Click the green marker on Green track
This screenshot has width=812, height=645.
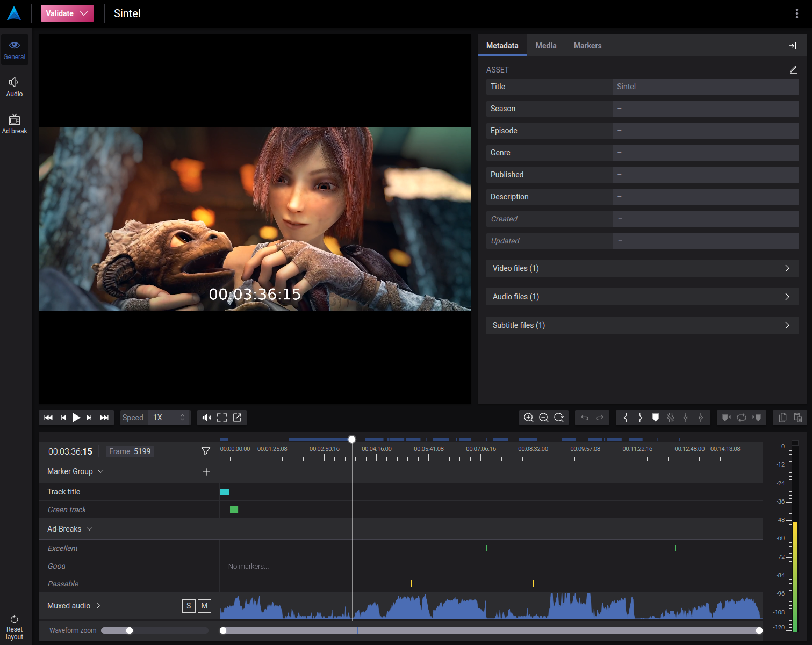(234, 510)
